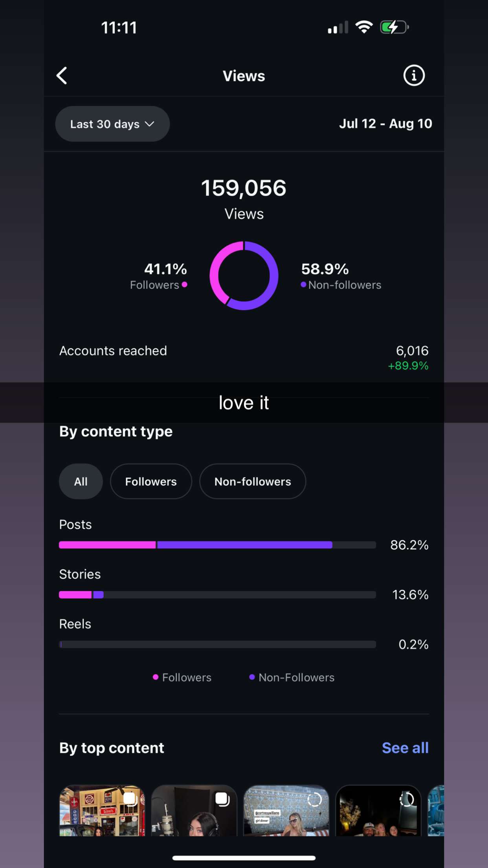Tap the followers donut chart
The image size is (488, 868).
[x=244, y=275]
